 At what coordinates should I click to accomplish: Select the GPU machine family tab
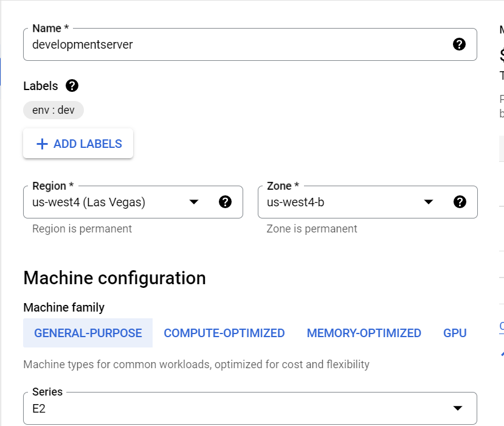click(455, 333)
